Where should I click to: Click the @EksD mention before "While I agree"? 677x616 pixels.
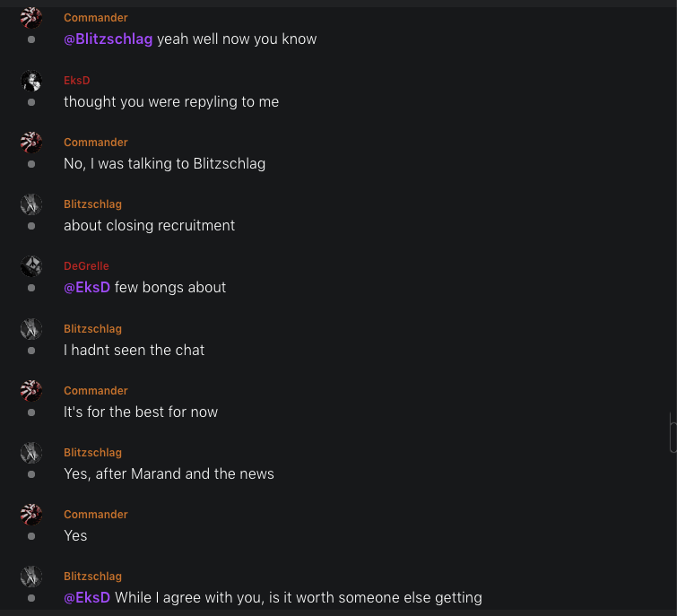[x=87, y=598]
